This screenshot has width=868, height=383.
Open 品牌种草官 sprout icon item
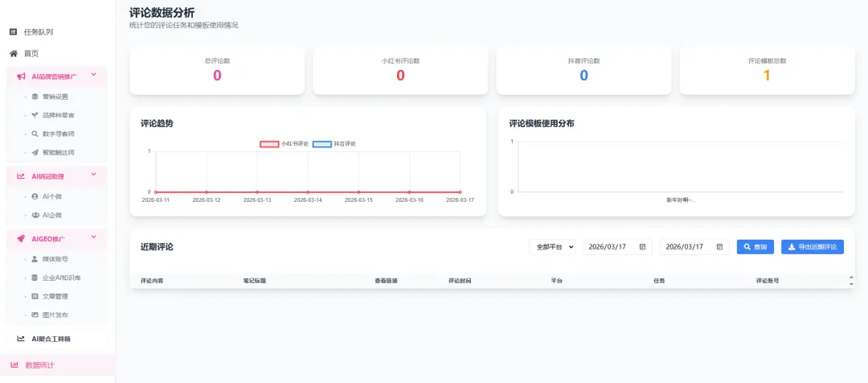click(x=35, y=115)
